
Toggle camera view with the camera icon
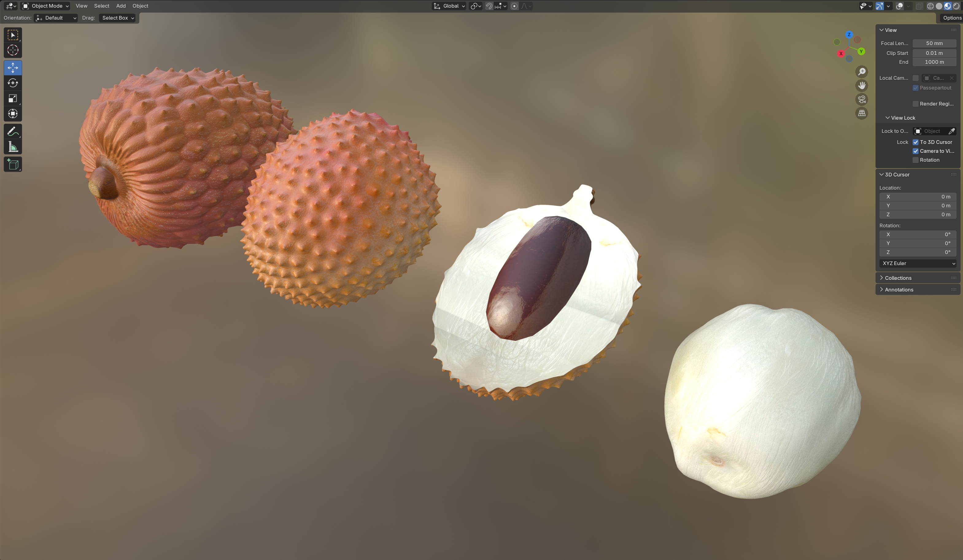(x=861, y=100)
